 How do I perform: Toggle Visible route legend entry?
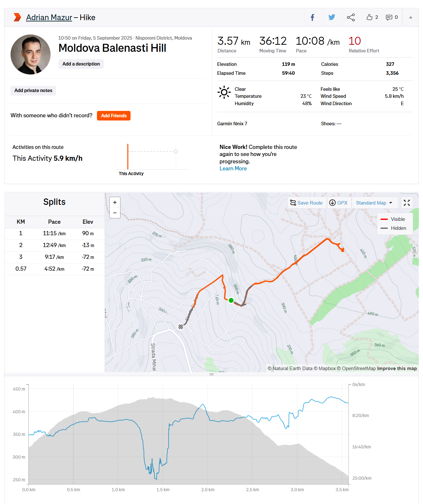393,219
